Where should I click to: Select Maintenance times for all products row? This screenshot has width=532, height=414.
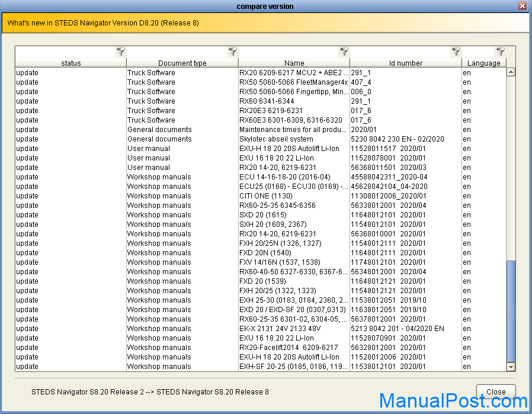[x=261, y=130]
